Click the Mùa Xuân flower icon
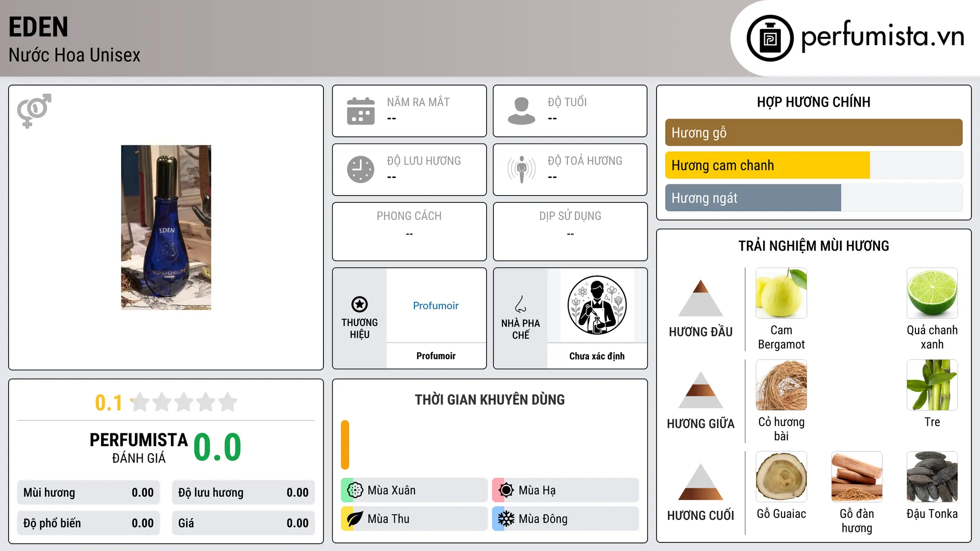980x551 pixels. pyautogui.click(x=355, y=490)
